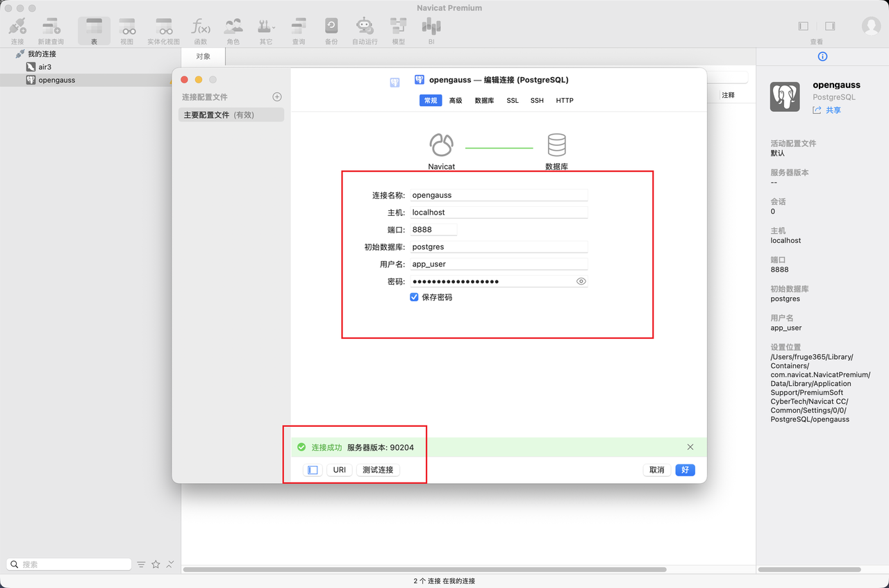Reveal the password with the eye toggle

pos(581,280)
